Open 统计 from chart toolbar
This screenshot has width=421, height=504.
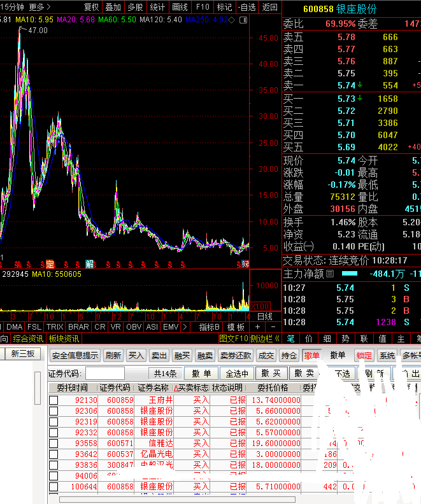(157, 7)
